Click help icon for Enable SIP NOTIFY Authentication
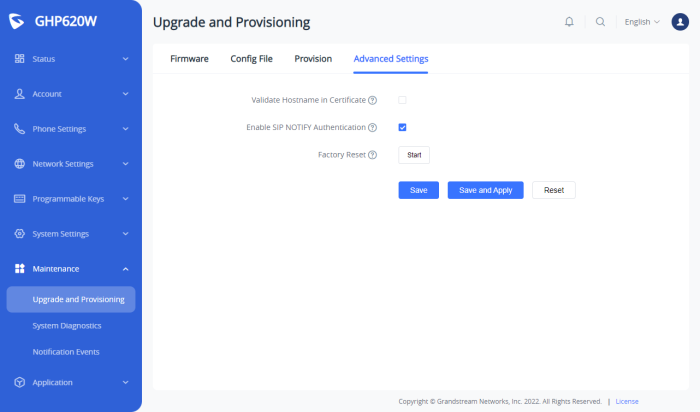The width and height of the screenshot is (700, 412). pos(372,128)
